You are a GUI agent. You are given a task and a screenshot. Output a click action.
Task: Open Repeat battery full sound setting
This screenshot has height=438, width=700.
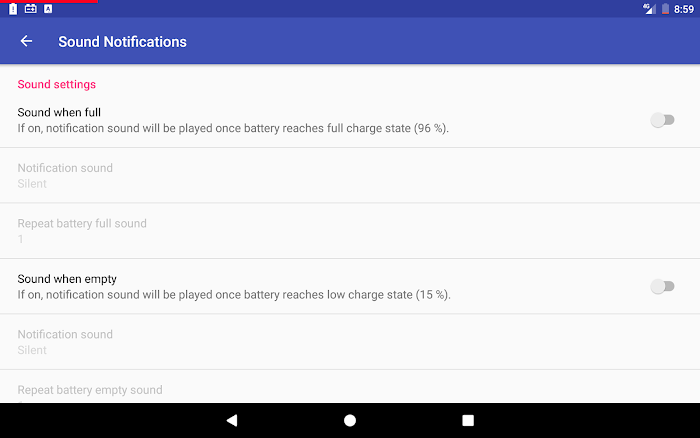coord(350,231)
